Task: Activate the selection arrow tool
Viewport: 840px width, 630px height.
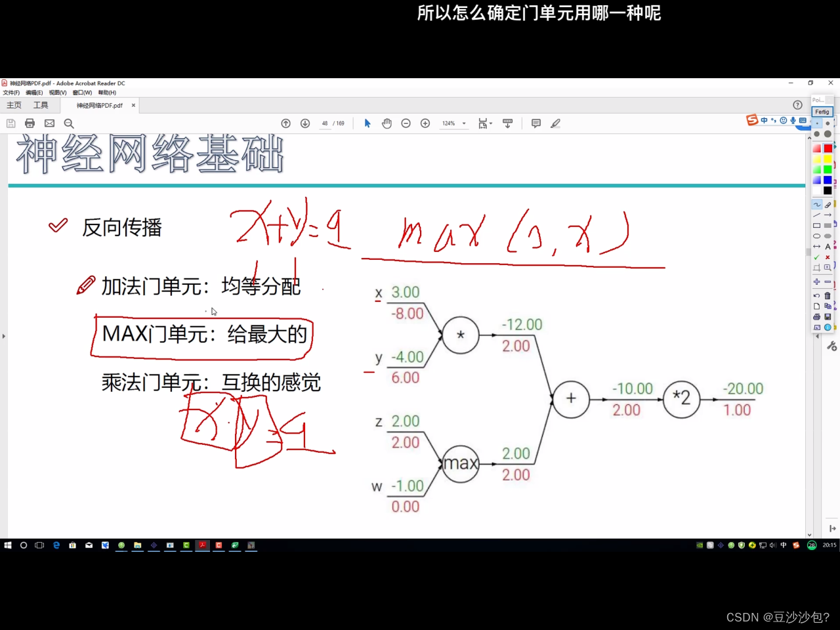Action: point(367,123)
